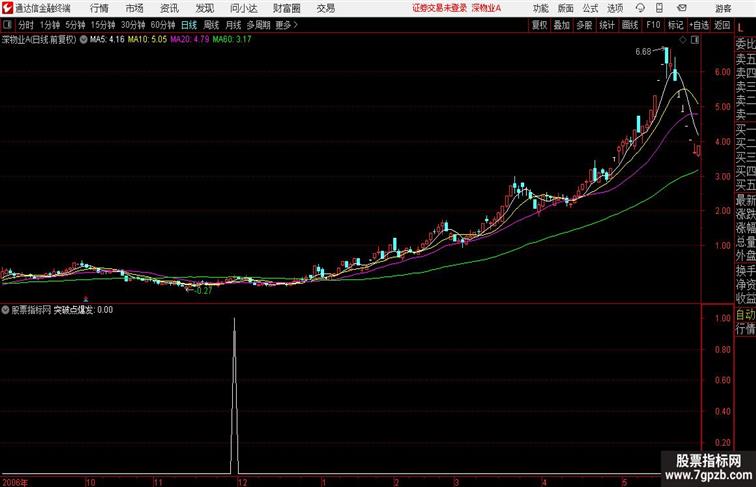This screenshot has height=487, width=756.
Task: Add stock with +自选 button
Action: point(699,25)
